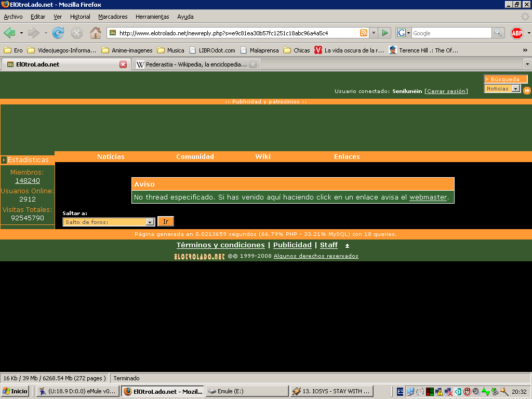Open the Wiki navigation tab
The height and width of the screenshot is (399, 532).
tap(263, 156)
